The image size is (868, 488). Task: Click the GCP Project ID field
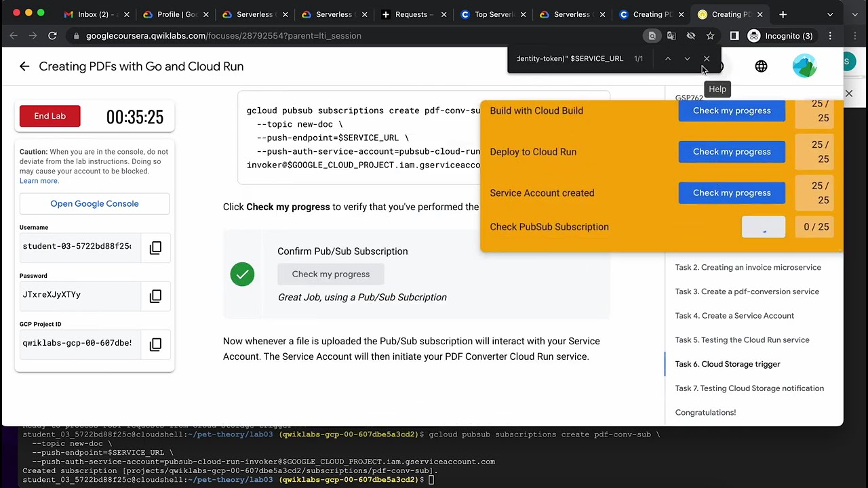80,344
